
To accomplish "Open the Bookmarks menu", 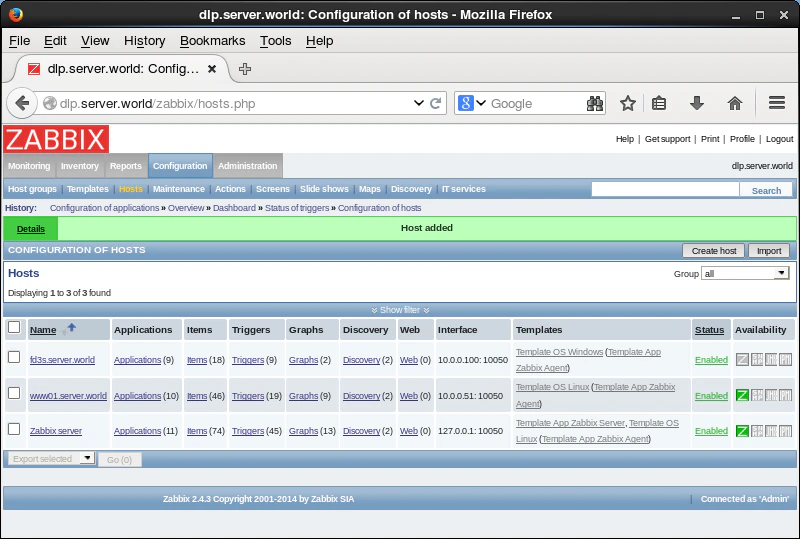I will pyautogui.click(x=212, y=41).
